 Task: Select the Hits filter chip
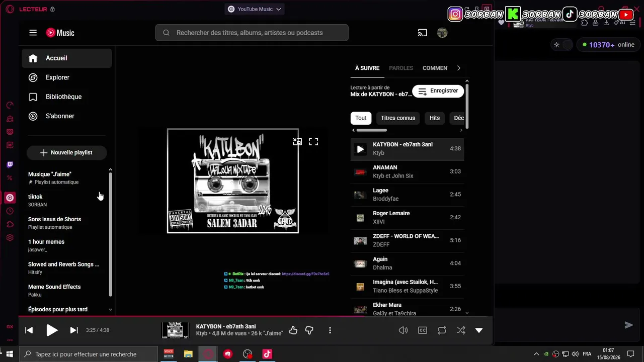435,118
